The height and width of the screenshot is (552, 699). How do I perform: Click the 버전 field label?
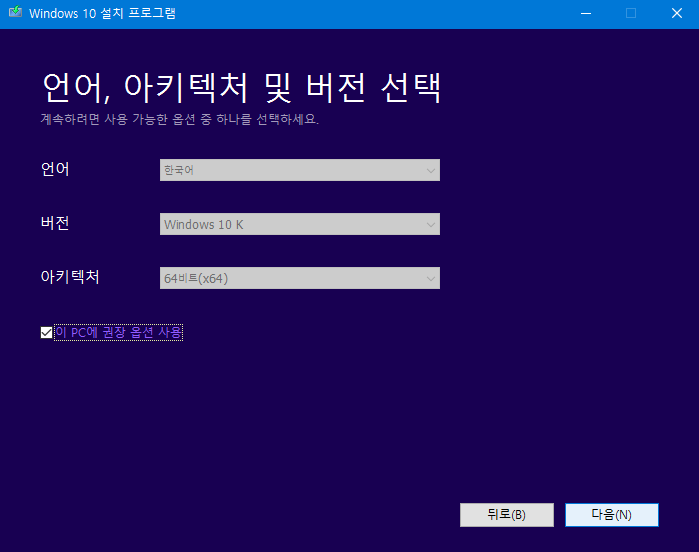pyautogui.click(x=55, y=223)
